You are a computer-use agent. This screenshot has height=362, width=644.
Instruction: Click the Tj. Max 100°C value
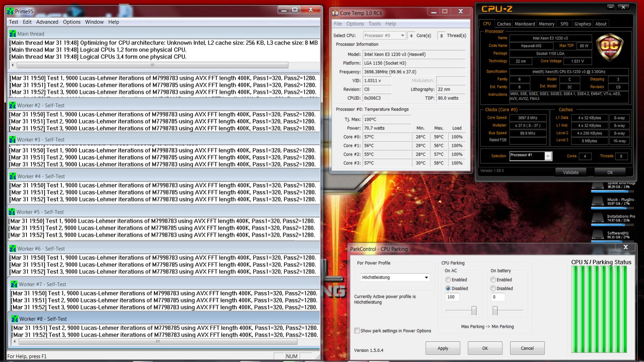pos(387,119)
